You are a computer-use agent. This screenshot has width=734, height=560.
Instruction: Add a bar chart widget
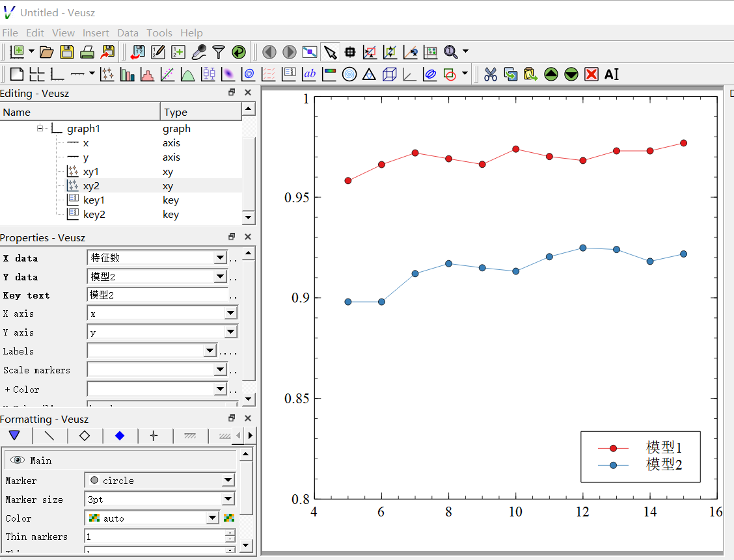pyautogui.click(x=128, y=74)
